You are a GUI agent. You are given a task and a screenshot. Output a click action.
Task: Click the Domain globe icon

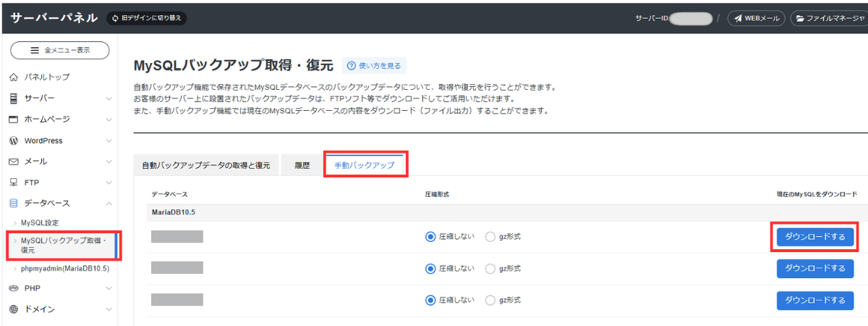tap(13, 309)
